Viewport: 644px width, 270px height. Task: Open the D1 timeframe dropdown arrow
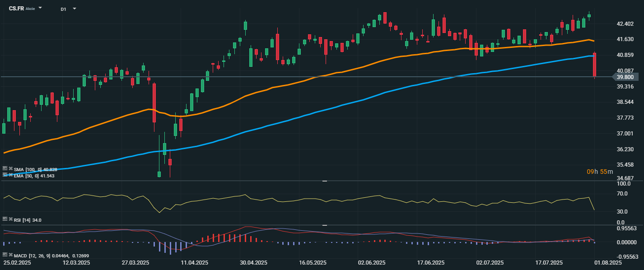[74, 9]
